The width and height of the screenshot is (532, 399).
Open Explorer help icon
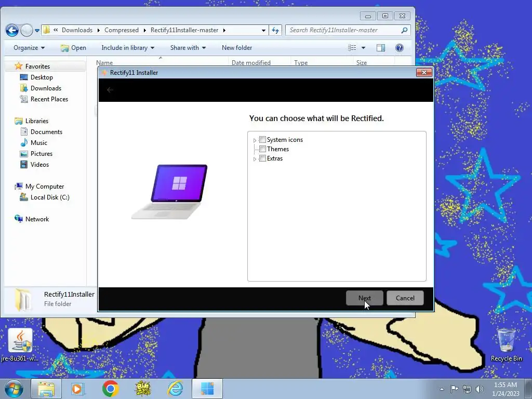click(400, 48)
